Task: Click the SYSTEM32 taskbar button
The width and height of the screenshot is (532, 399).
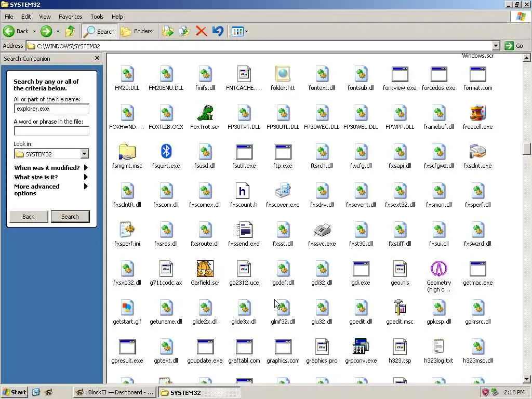Action: pos(199,392)
